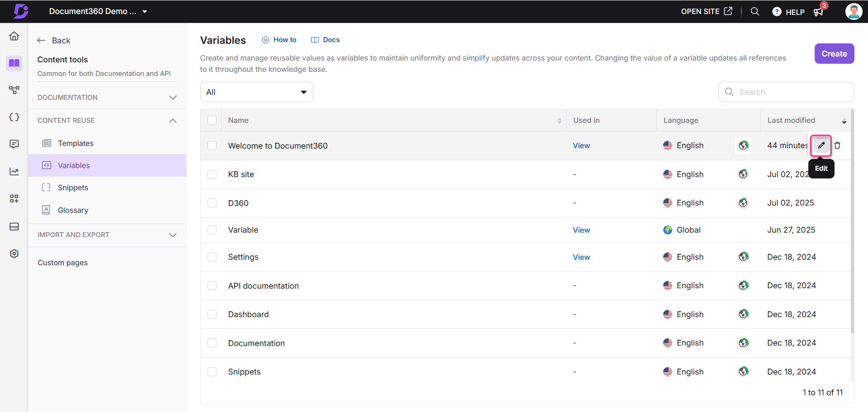Open the Analytics chart icon in left rail

click(14, 171)
